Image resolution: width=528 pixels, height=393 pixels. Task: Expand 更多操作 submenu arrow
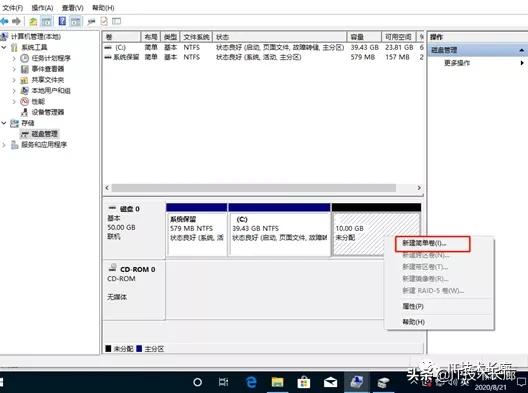point(522,63)
